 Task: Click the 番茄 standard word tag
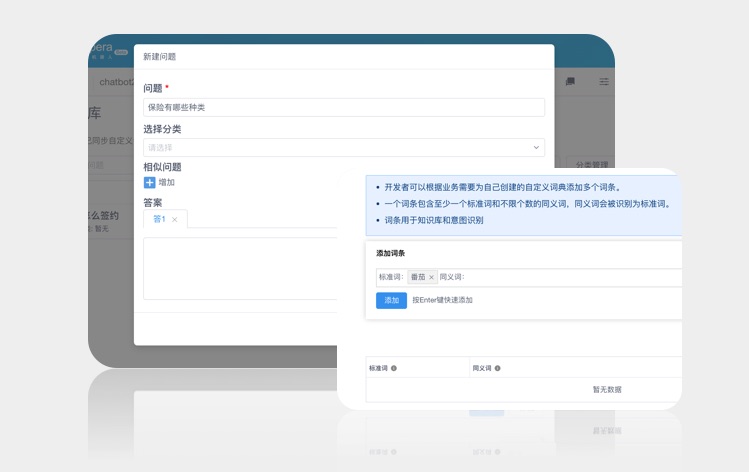pyautogui.click(x=417, y=277)
